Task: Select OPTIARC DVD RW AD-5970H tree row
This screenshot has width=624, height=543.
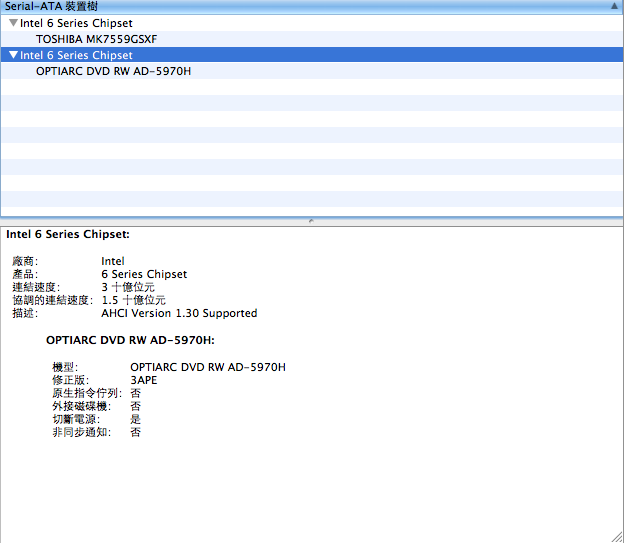Action: click(x=312, y=71)
